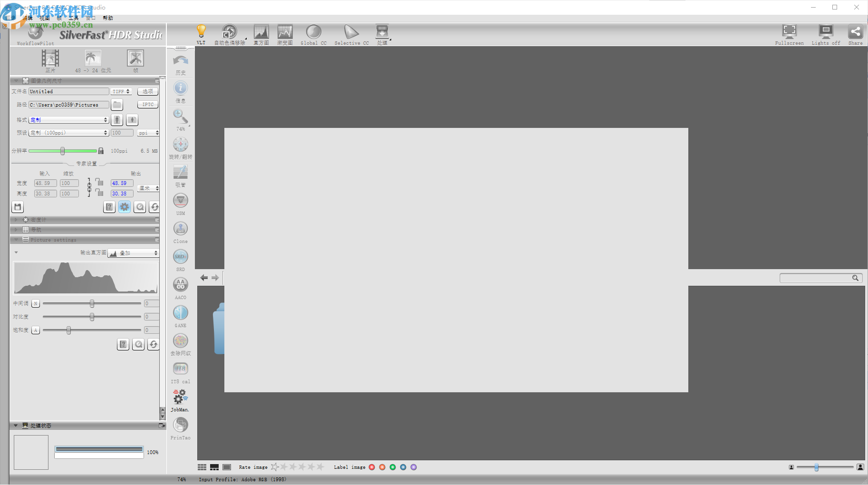The image size is (868, 485).
Task: Click the 48 -> 24 bit depth icon
Action: [x=93, y=61]
